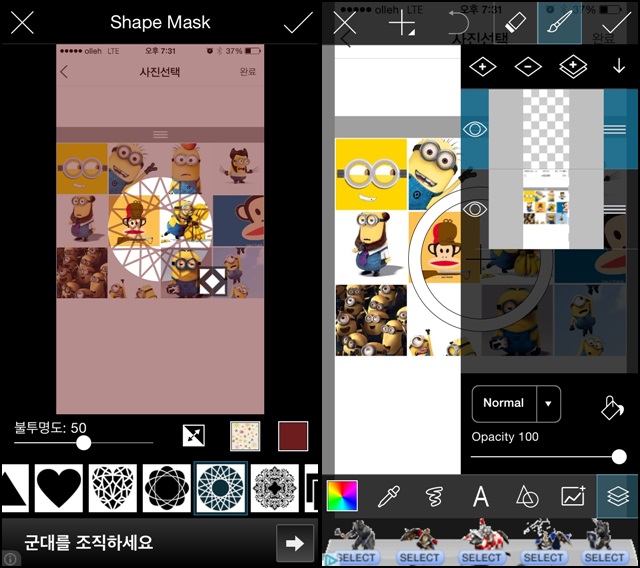This screenshot has height=568, width=640.
Task: Open the add plus menu in drawing toolbar
Action: 402,22
